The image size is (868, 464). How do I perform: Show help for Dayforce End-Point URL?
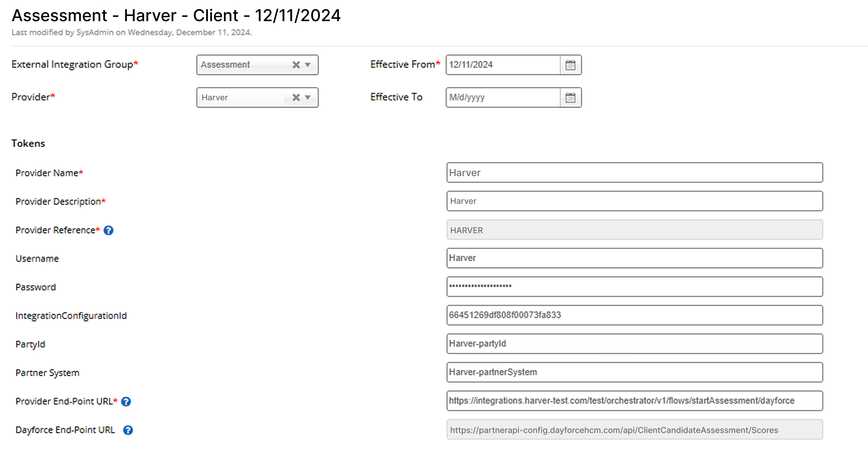[x=128, y=430]
